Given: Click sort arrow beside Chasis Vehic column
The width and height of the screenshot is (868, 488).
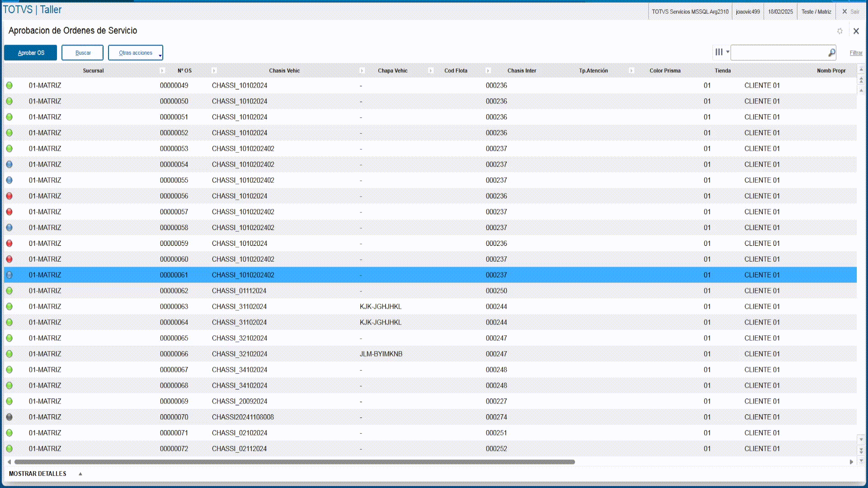Looking at the screenshot, I should (x=362, y=70).
